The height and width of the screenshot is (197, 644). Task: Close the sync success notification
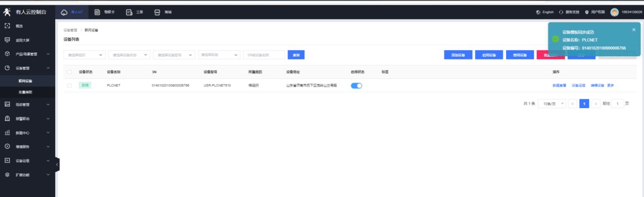pyautogui.click(x=634, y=30)
